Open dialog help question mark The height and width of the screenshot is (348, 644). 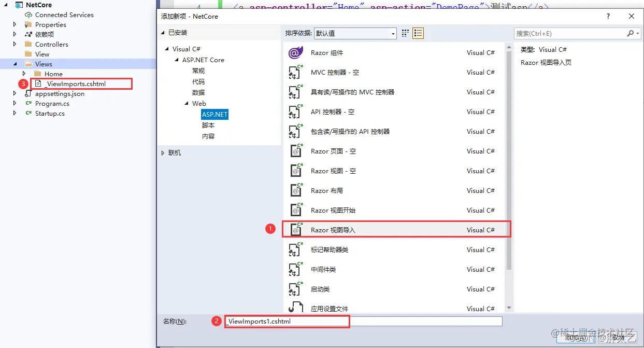pos(608,16)
